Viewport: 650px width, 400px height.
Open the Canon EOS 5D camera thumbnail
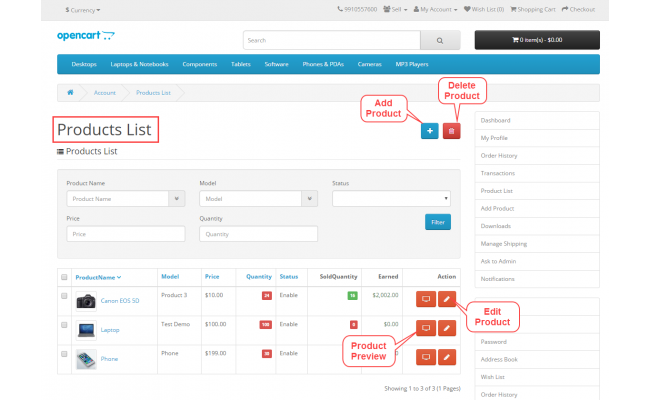pos(86,301)
